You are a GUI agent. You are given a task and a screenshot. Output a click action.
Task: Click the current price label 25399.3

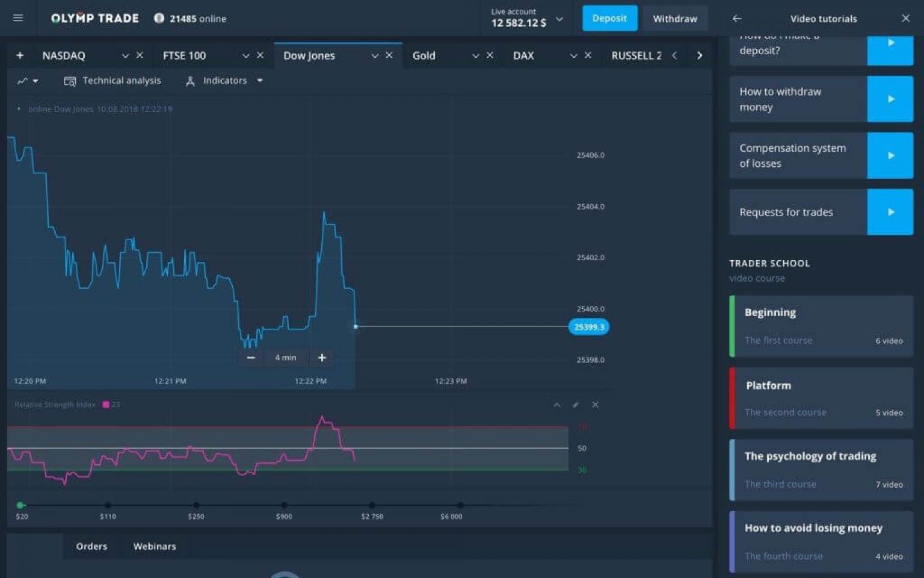589,327
